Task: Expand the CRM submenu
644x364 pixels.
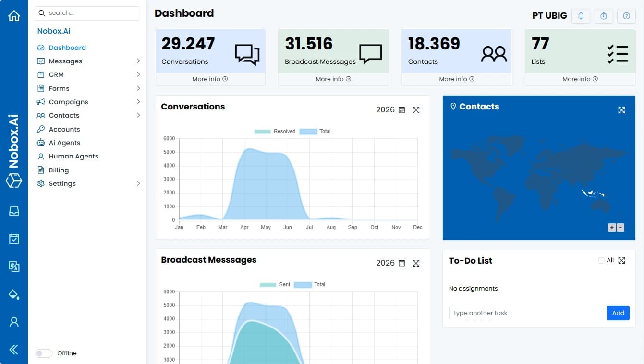Action: point(138,74)
